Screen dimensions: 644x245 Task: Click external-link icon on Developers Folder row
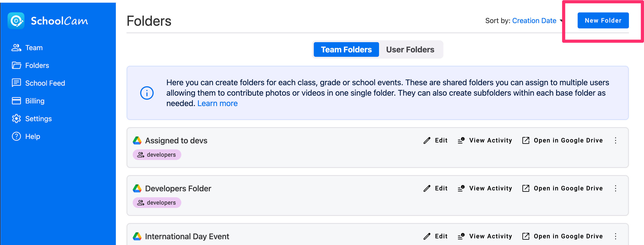point(526,188)
